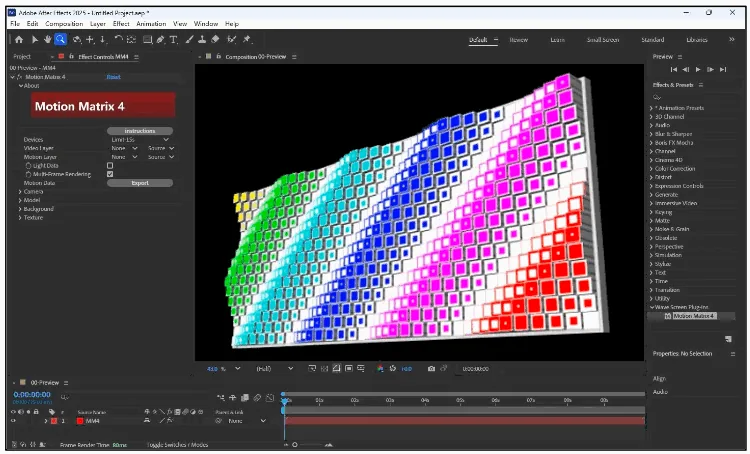
Task: Click the Instructions button
Action: pos(140,131)
